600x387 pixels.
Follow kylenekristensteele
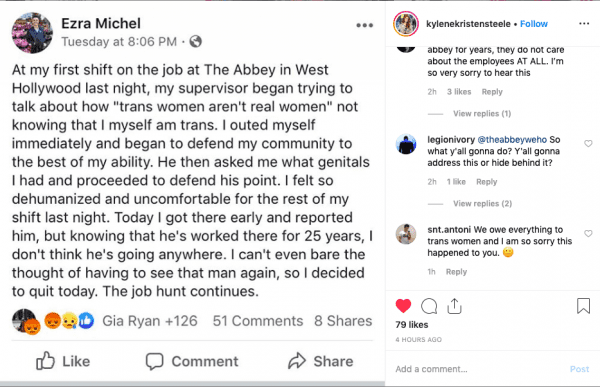(533, 24)
